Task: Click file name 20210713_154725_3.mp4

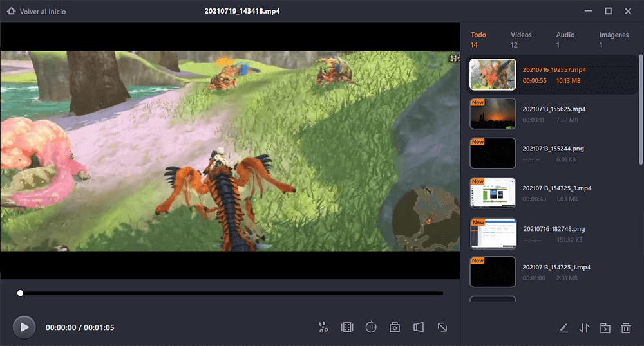Action: [x=557, y=188]
